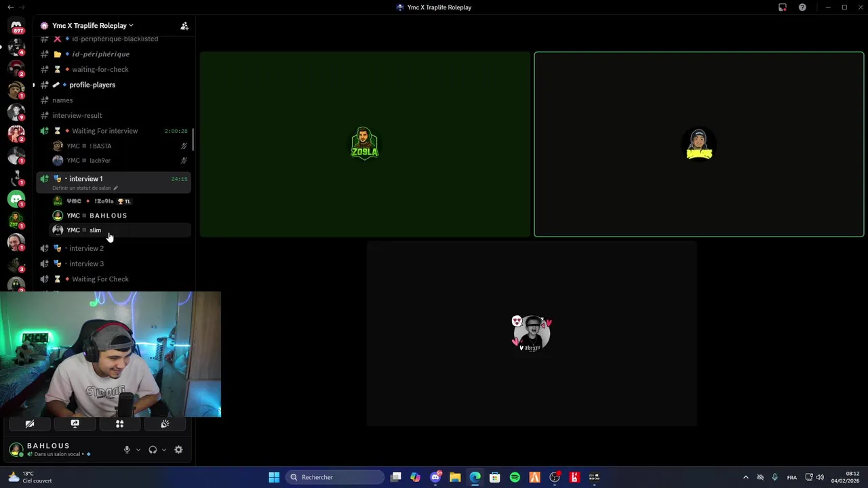The height and width of the screenshot is (488, 868).
Task: Open id-périphérique-blacklisted channel
Action: tap(114, 39)
